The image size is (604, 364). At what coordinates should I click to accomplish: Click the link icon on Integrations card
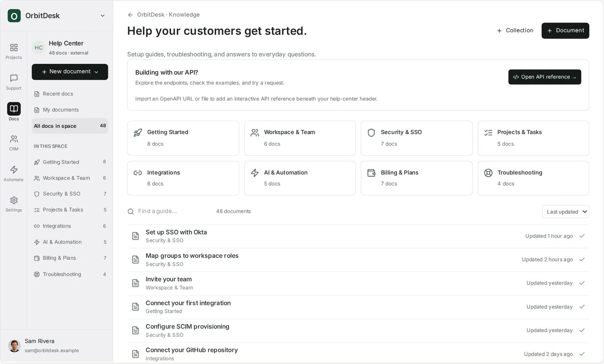(x=138, y=173)
